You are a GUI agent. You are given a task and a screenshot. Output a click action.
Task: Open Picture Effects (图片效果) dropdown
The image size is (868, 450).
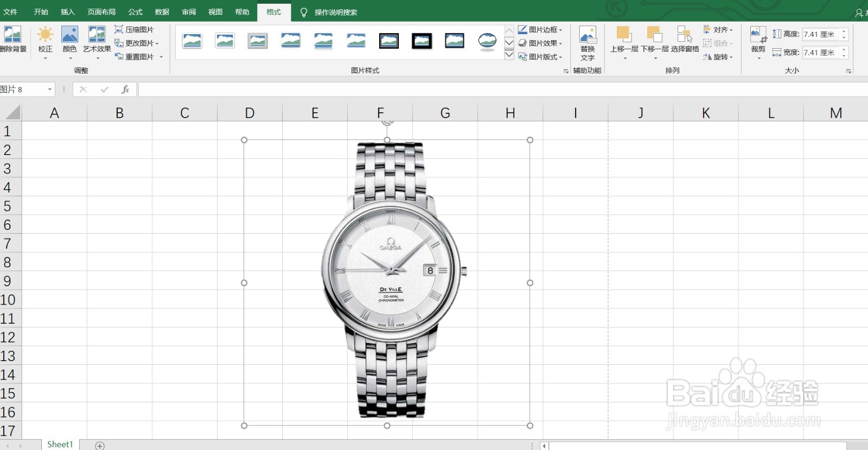click(540, 43)
